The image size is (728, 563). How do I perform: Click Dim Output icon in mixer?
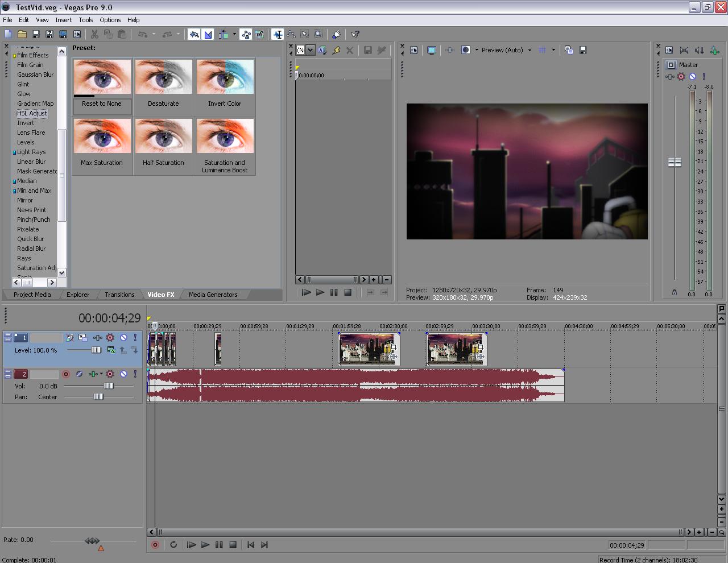(700, 50)
